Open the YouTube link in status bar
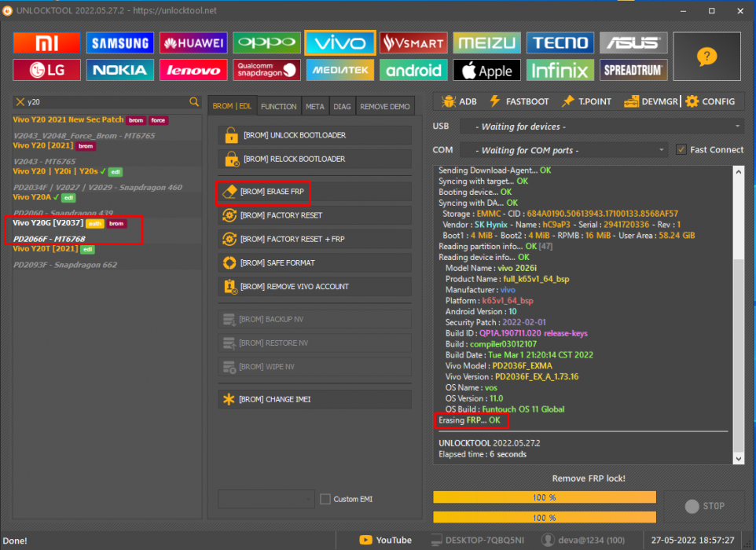 click(x=386, y=541)
